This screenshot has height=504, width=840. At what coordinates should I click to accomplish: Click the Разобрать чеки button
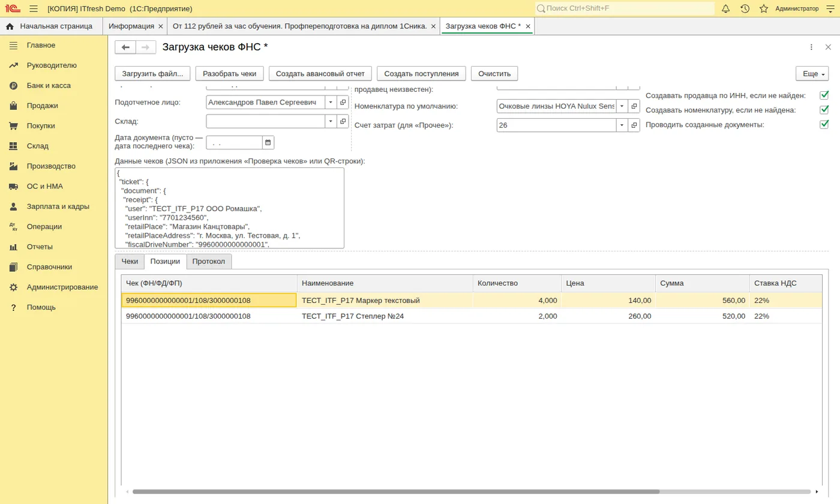(x=230, y=74)
